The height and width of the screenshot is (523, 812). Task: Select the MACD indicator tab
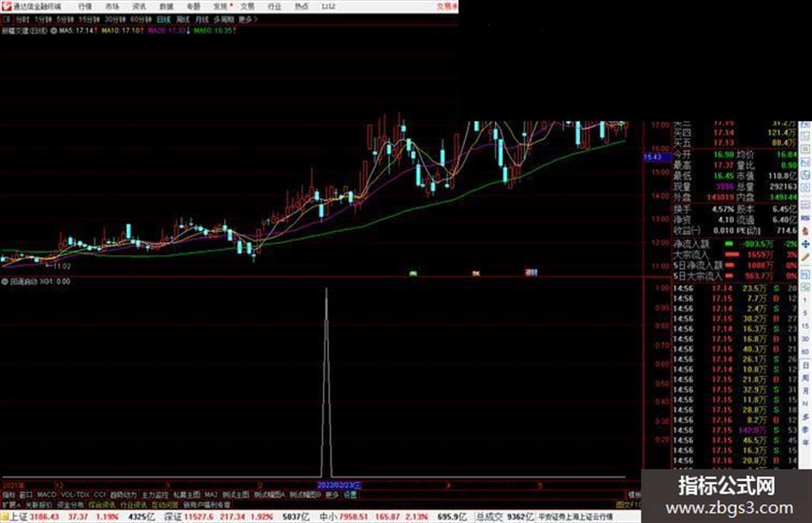(46, 495)
